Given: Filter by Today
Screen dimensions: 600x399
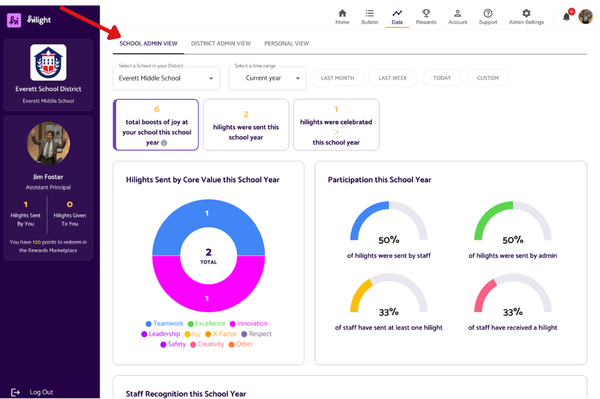Looking at the screenshot, I should [x=442, y=78].
